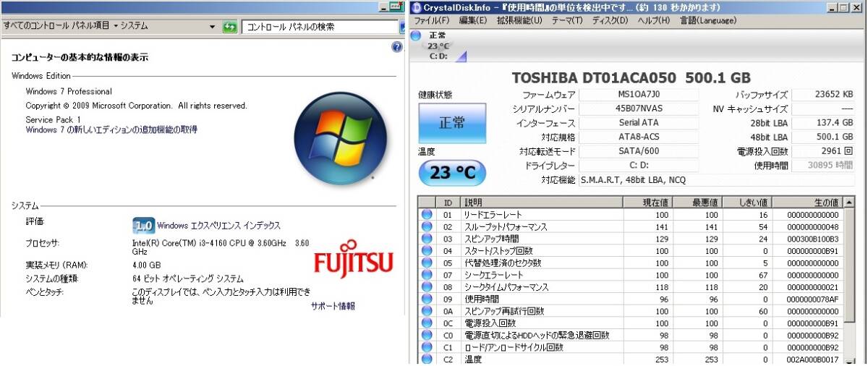
Task: Click the 使用時間 field showing 30895 時間
Action: click(823, 166)
